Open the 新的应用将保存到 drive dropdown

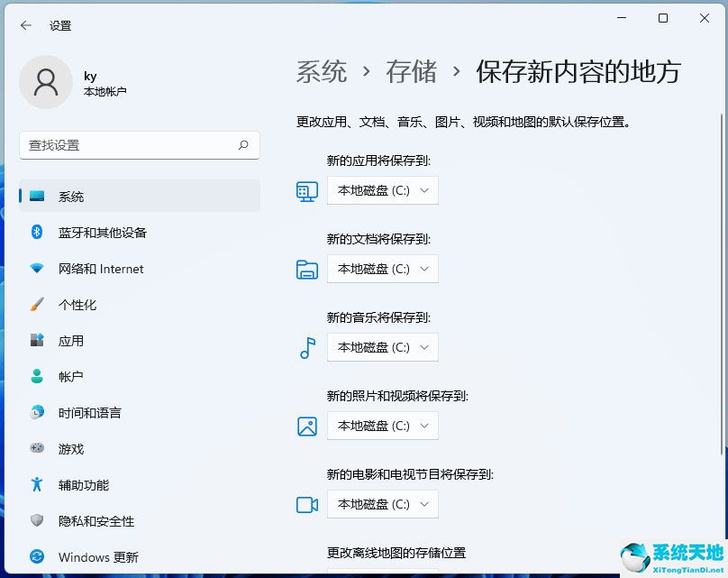[x=382, y=190]
